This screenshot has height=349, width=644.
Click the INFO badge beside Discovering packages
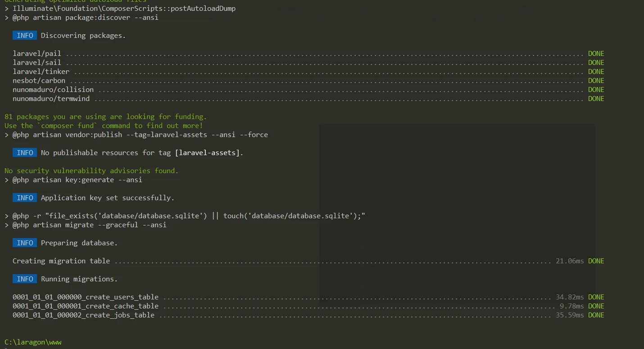[25, 36]
